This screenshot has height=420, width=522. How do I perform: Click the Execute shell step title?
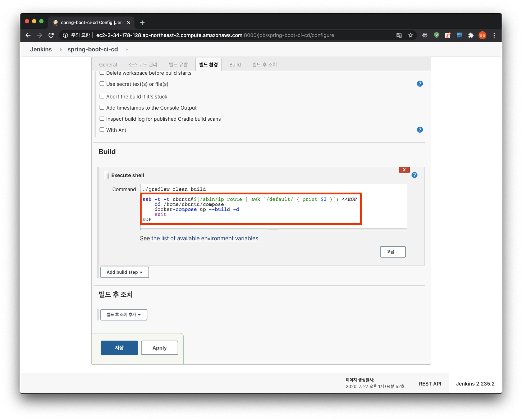[128, 175]
